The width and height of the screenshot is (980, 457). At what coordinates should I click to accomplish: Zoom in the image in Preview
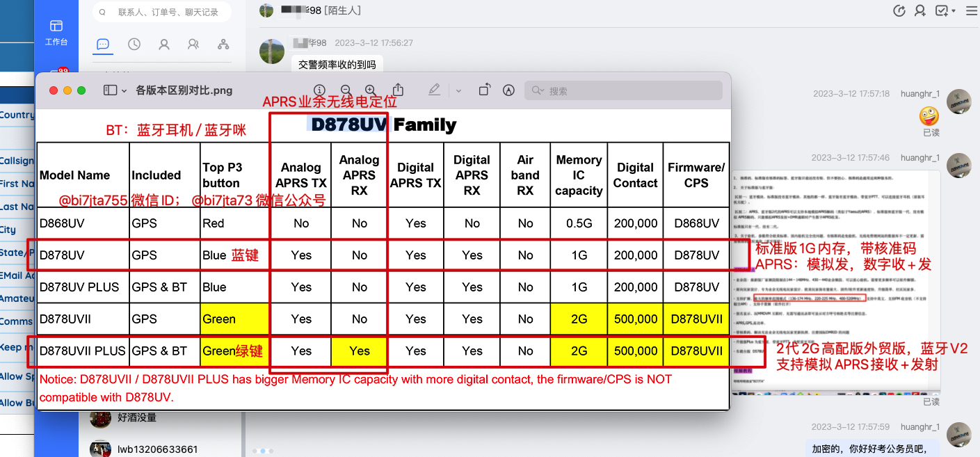click(371, 90)
